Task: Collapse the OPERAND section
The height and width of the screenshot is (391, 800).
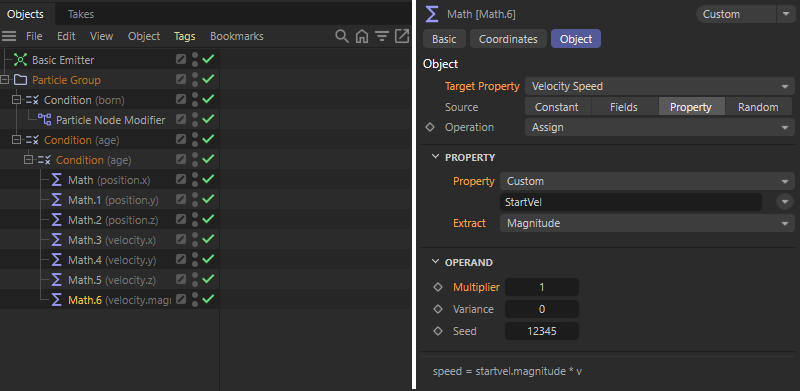Action: [435, 262]
